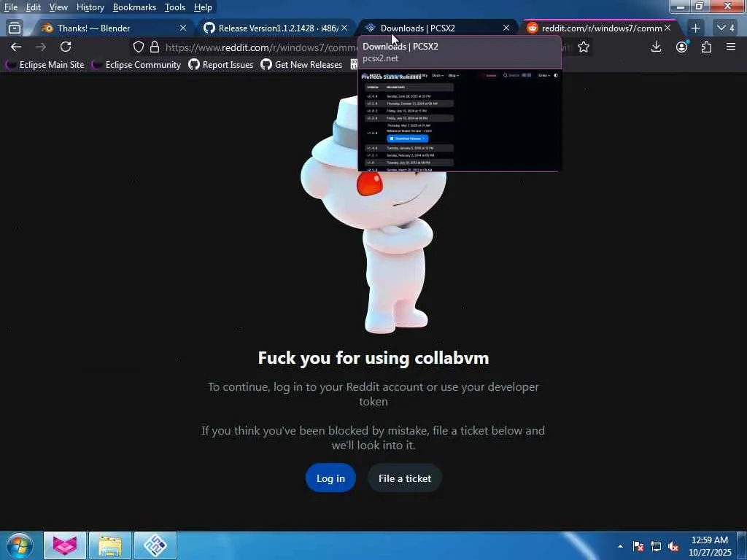
Task: Open the Windows Start menu orb
Action: point(20,545)
